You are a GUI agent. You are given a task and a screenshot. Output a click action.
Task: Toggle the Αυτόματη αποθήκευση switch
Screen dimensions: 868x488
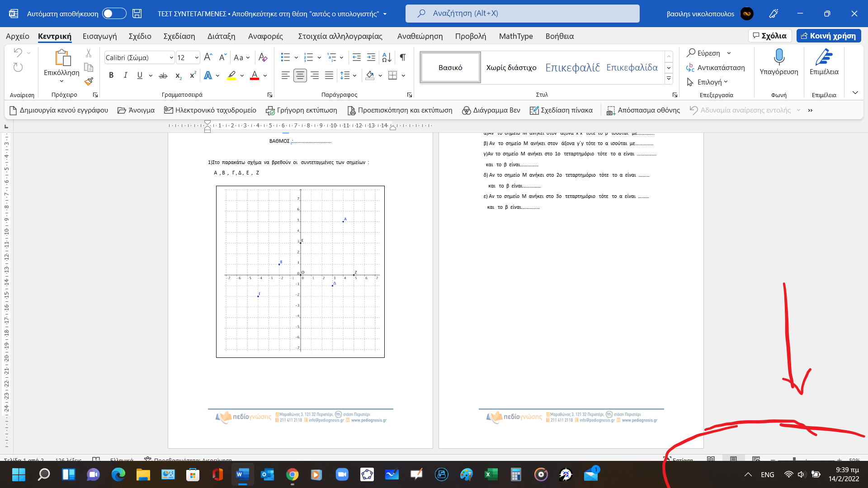[x=114, y=14]
